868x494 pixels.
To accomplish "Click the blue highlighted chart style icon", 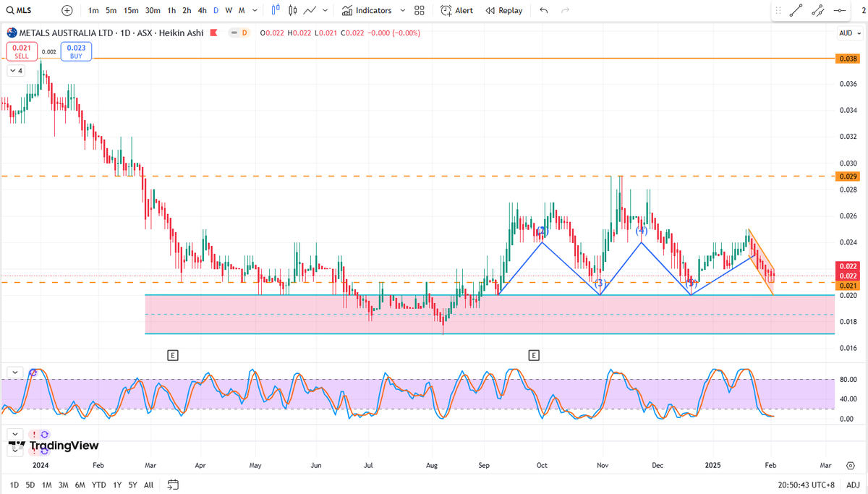I will (276, 10).
